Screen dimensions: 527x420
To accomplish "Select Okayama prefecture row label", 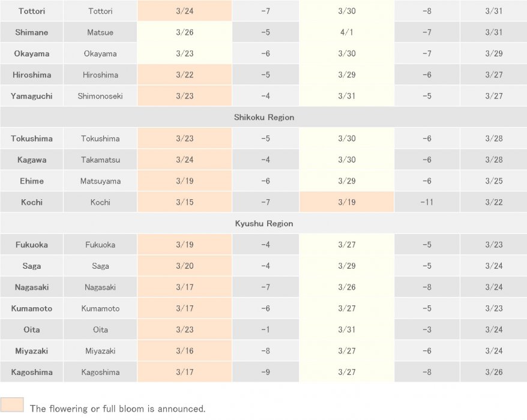I will pos(32,54).
